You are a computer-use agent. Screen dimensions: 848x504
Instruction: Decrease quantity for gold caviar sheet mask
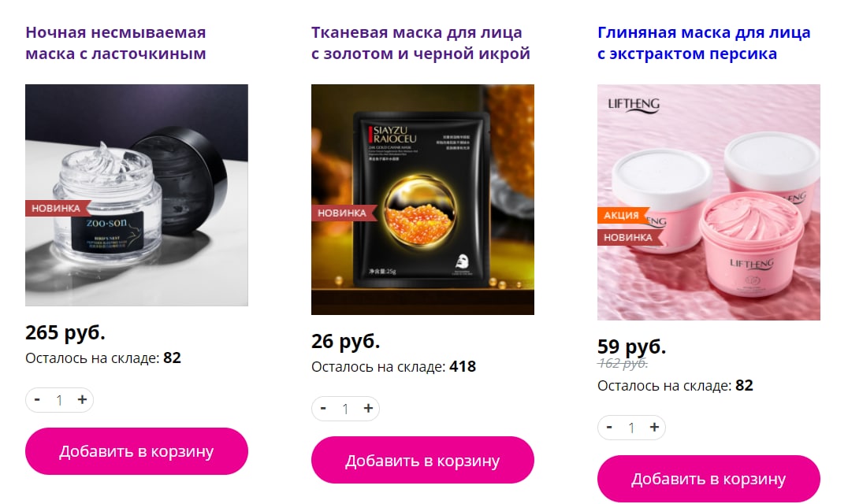(x=323, y=409)
